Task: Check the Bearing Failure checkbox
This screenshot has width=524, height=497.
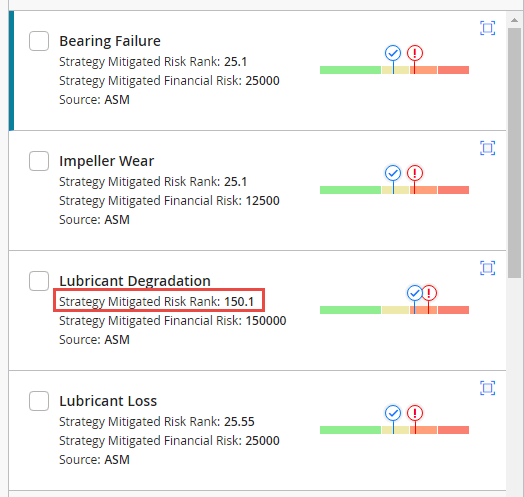Action: [39, 41]
